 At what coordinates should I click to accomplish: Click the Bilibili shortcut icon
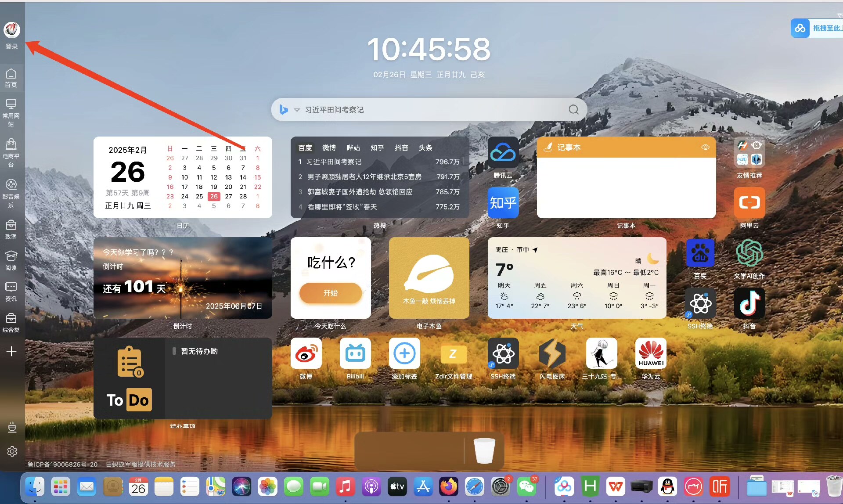click(355, 353)
